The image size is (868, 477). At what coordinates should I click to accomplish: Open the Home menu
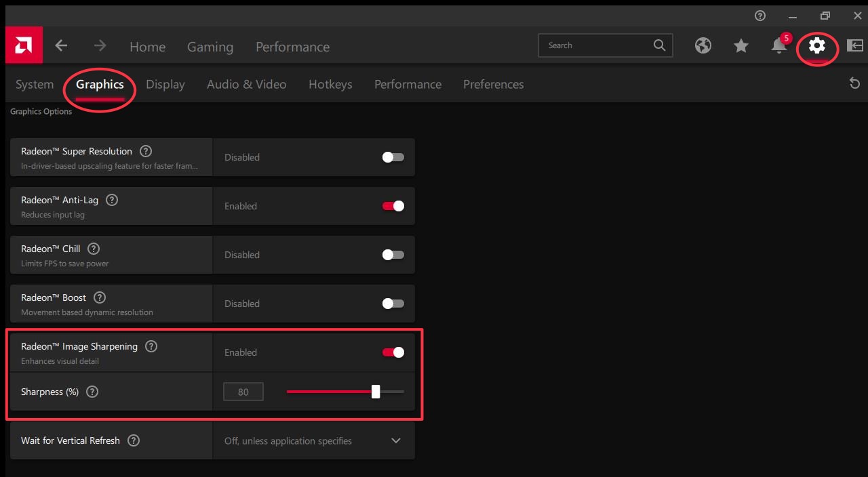click(x=148, y=47)
